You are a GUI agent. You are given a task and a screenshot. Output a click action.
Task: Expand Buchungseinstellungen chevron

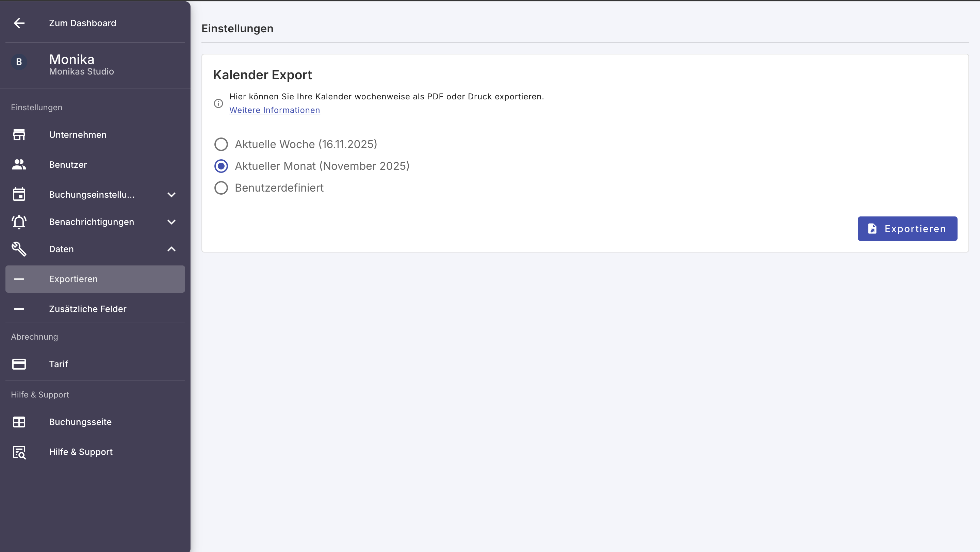coord(171,195)
